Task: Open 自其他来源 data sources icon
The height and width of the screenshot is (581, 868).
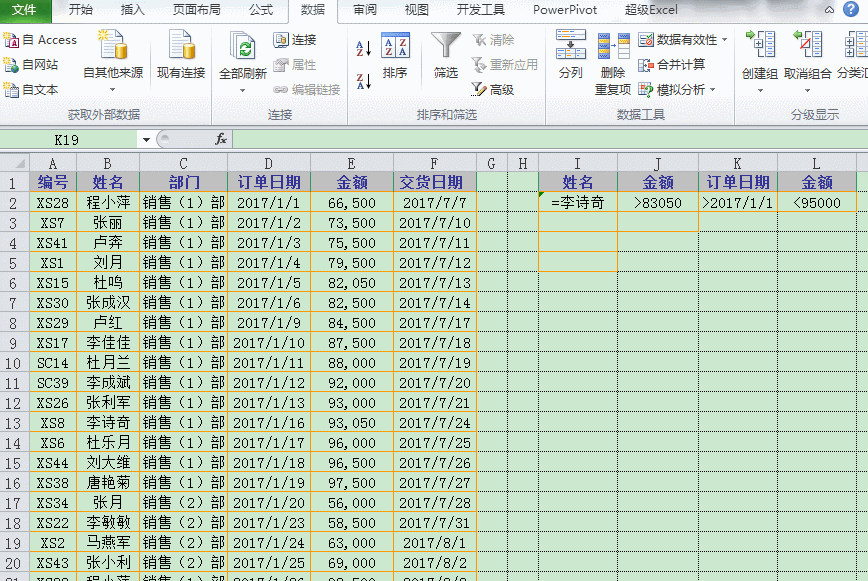Action: tap(113, 45)
